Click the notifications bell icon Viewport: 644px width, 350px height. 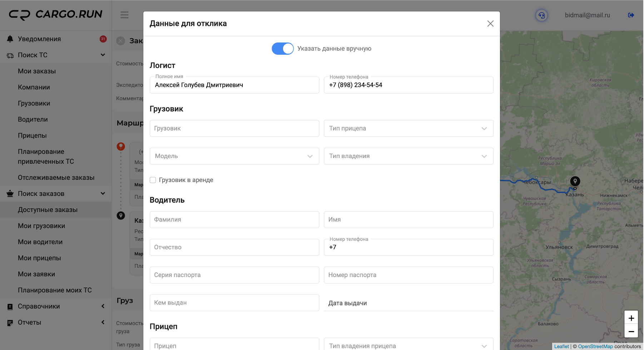[10, 39]
